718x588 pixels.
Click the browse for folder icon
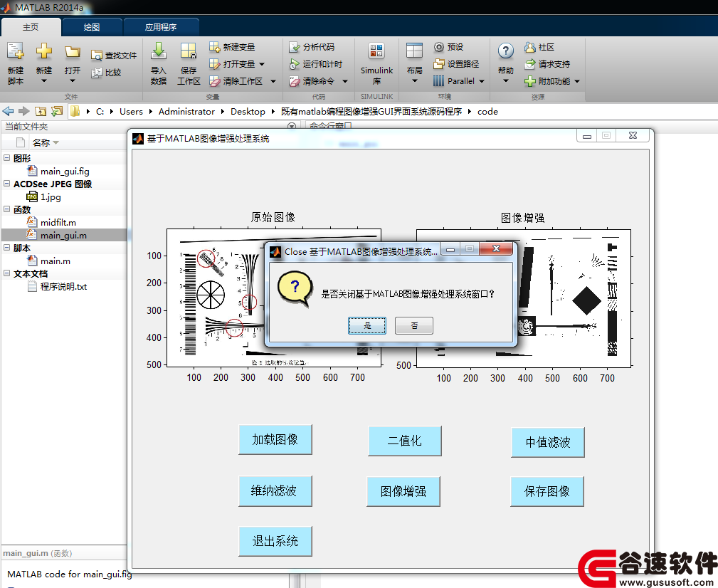57,111
